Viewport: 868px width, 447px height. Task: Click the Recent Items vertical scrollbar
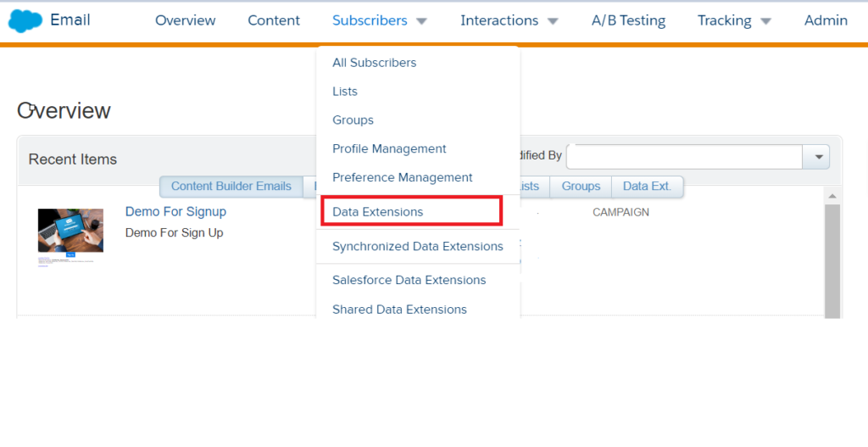click(832, 260)
